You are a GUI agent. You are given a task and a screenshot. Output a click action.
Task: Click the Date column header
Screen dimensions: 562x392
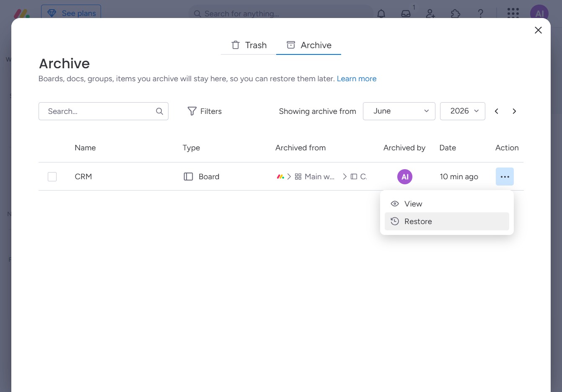(448, 148)
